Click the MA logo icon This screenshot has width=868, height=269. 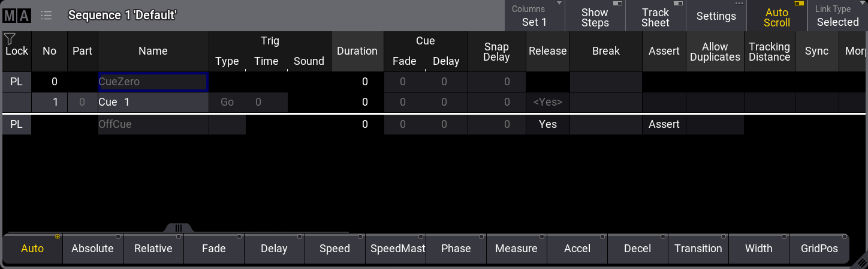[17, 16]
